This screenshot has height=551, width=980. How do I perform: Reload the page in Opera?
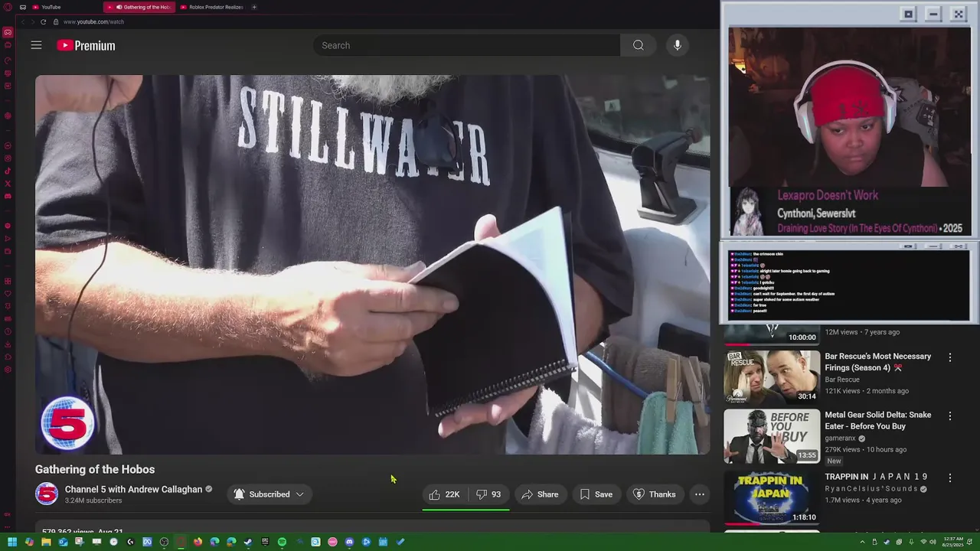(43, 22)
